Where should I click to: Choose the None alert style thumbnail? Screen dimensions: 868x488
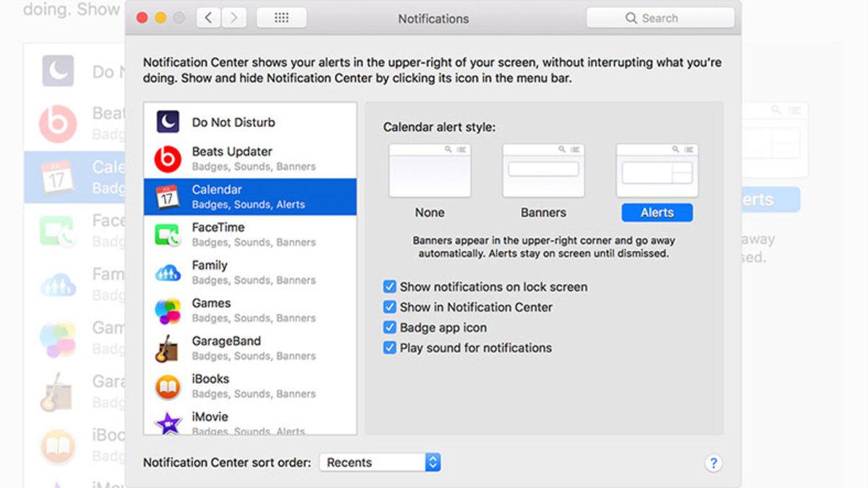click(430, 171)
